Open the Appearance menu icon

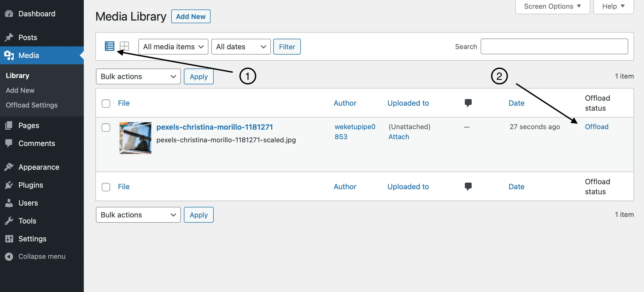(9, 167)
